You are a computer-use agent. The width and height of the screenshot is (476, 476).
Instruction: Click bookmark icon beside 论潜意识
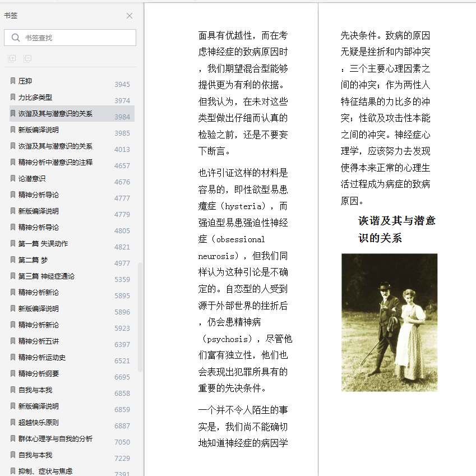[13, 178]
